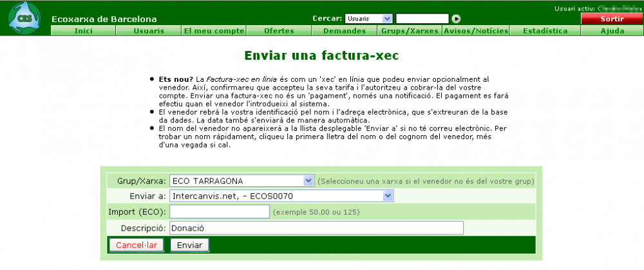Navigate to Ofertes menu
Viewport: 644px width, 270px height.
(279, 31)
